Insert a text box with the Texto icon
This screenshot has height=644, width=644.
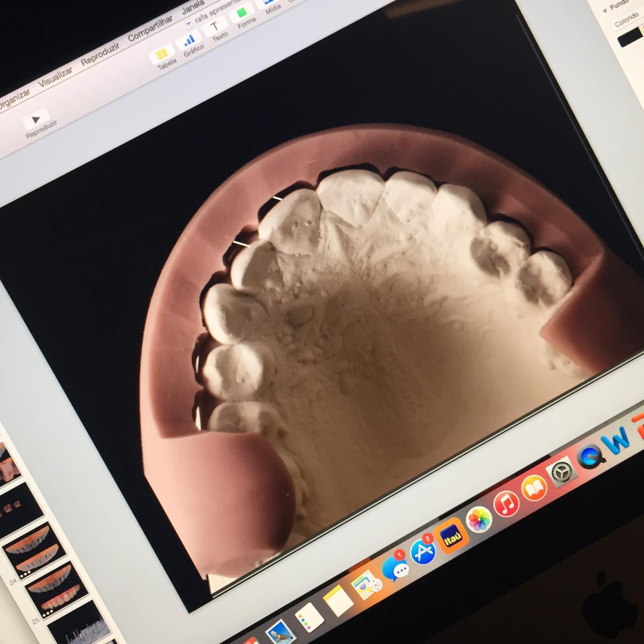point(215,26)
